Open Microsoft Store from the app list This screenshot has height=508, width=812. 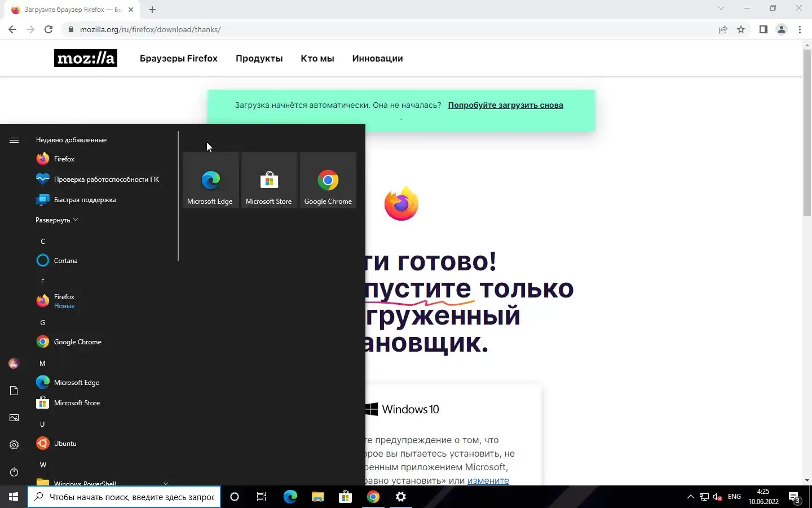pyautogui.click(x=101, y=403)
